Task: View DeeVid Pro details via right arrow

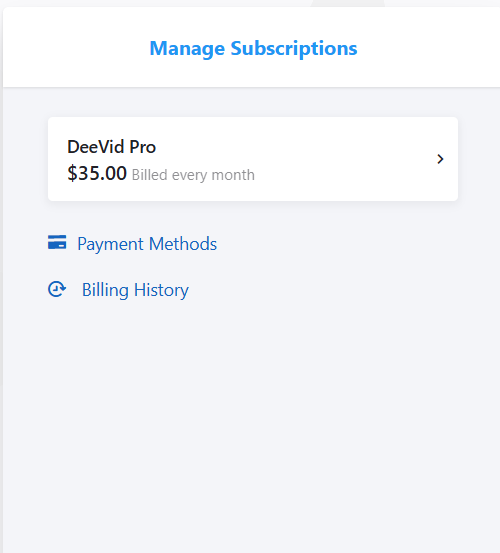Action: click(440, 159)
